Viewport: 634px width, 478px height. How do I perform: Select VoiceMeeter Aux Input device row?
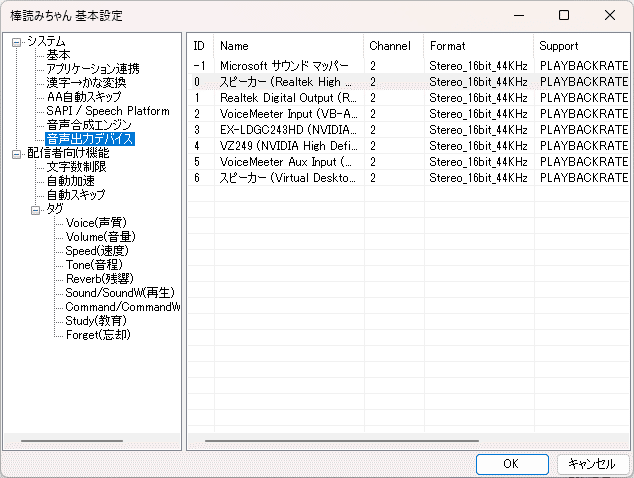click(x=409, y=162)
